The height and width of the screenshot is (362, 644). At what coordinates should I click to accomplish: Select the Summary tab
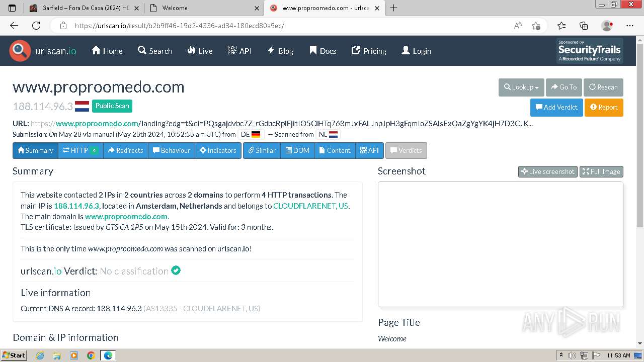35,150
